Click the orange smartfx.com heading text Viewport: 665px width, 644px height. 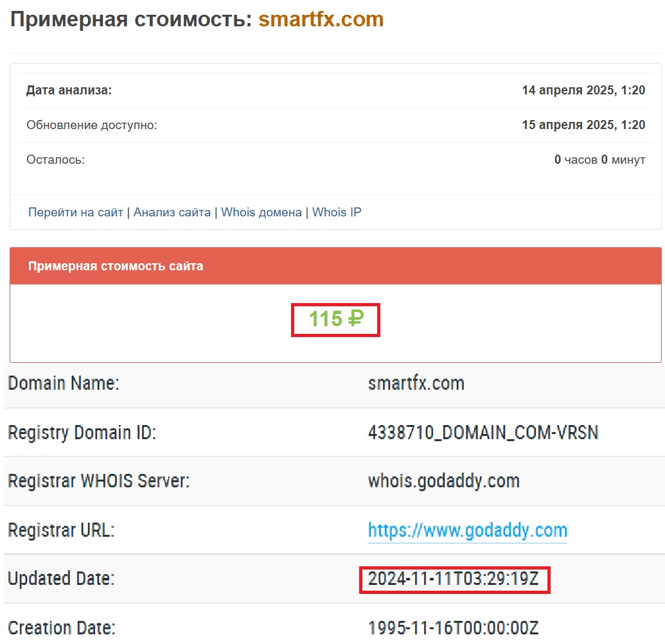(321, 19)
